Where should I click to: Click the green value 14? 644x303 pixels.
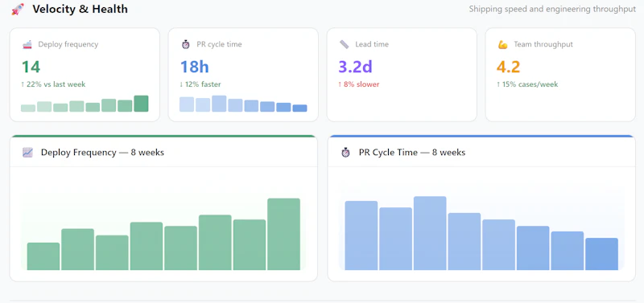pos(31,67)
